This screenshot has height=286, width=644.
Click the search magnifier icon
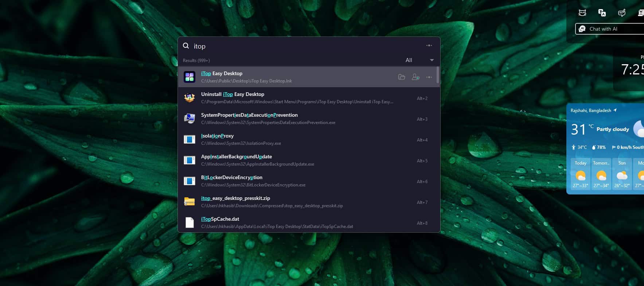186,46
